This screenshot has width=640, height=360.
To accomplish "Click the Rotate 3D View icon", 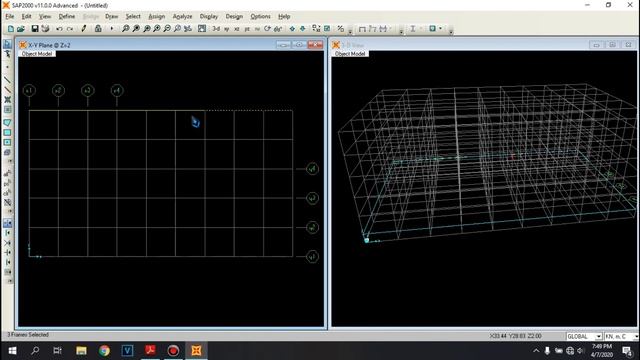I will pos(267,29).
